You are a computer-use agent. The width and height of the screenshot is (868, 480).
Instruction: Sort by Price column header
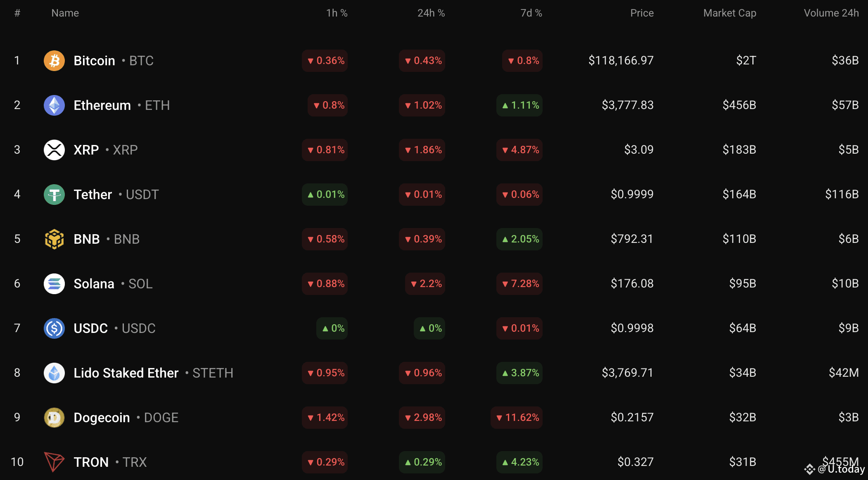pyautogui.click(x=642, y=13)
